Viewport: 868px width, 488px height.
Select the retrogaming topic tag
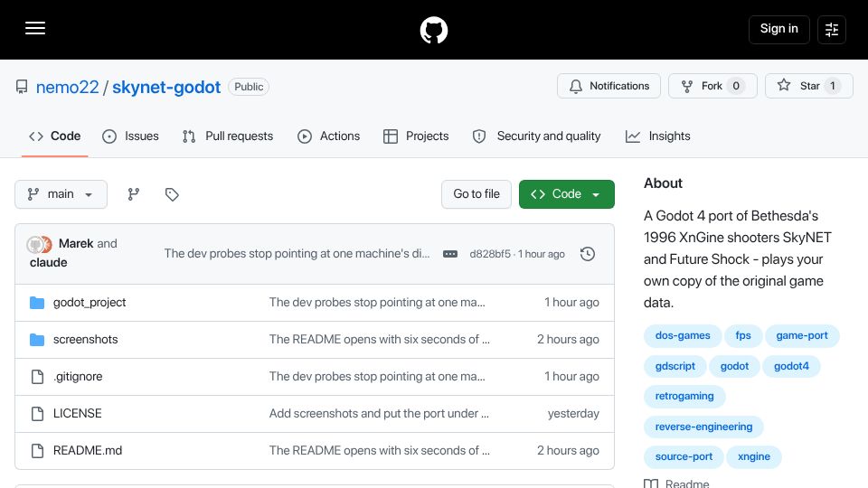[x=684, y=396]
